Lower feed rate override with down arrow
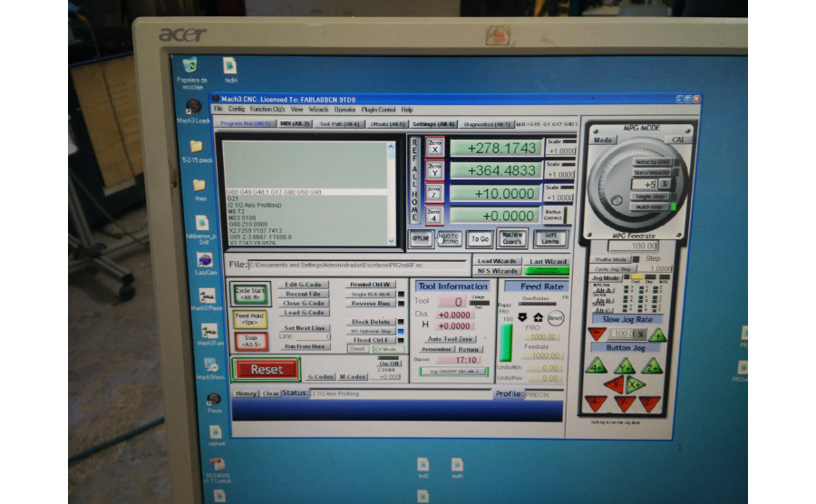This screenshot has width=816, height=504. click(x=522, y=317)
